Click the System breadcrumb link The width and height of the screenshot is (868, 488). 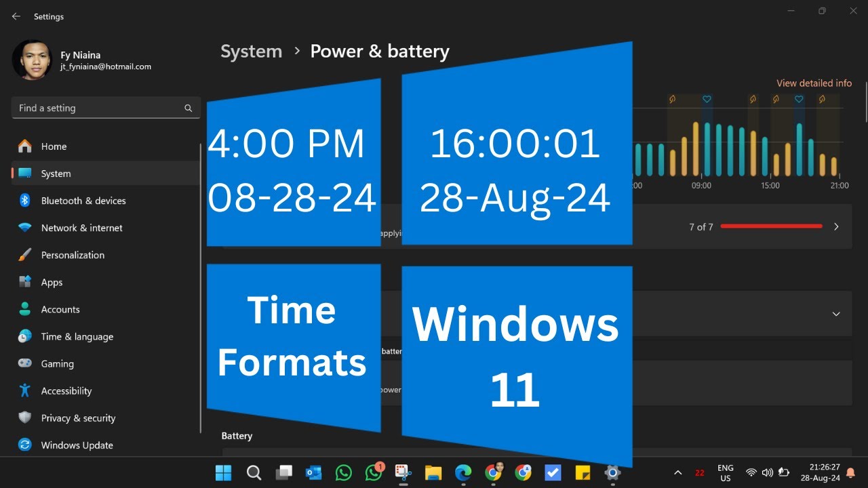click(251, 52)
